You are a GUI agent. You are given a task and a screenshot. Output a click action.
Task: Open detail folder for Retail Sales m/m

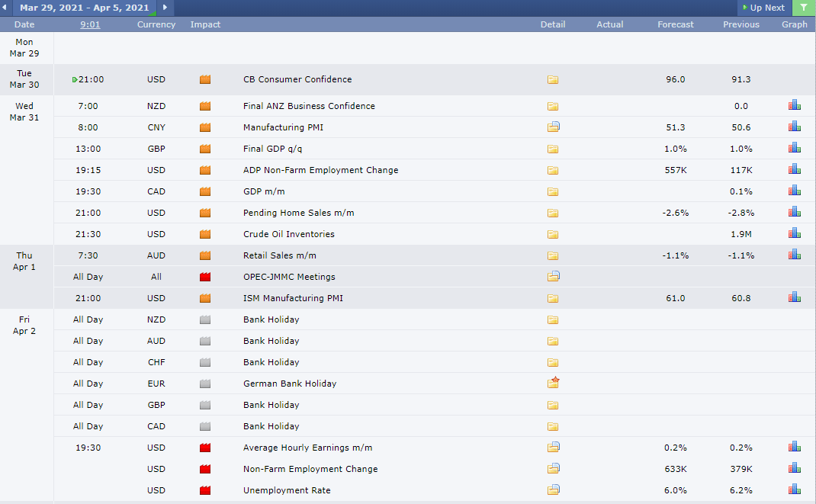[x=553, y=255]
